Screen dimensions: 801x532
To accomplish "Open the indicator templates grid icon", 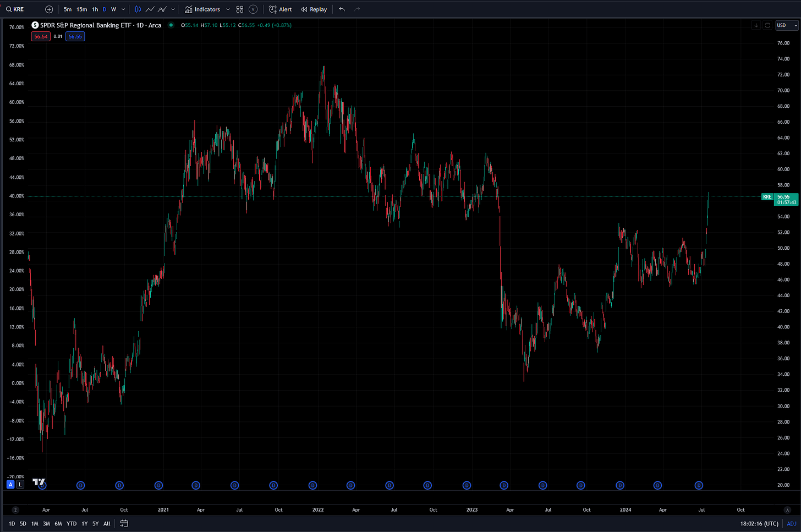I will tap(240, 9).
